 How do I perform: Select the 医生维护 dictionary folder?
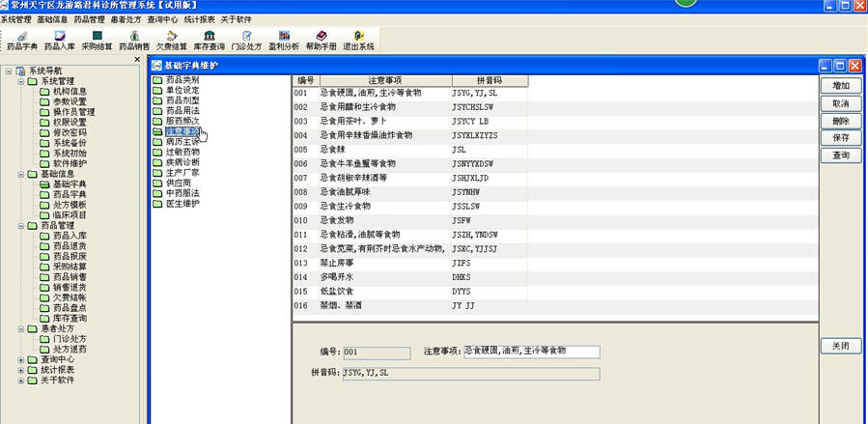pos(177,204)
